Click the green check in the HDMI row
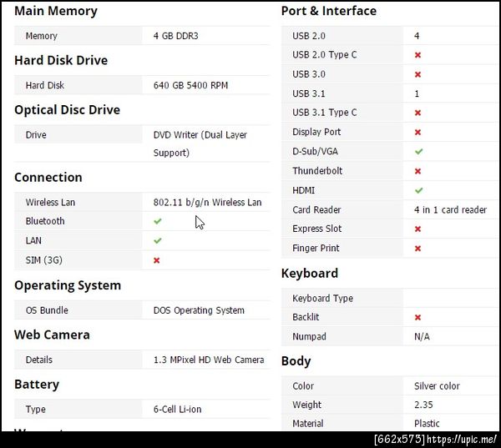The height and width of the screenshot is (448, 501). coord(418,190)
